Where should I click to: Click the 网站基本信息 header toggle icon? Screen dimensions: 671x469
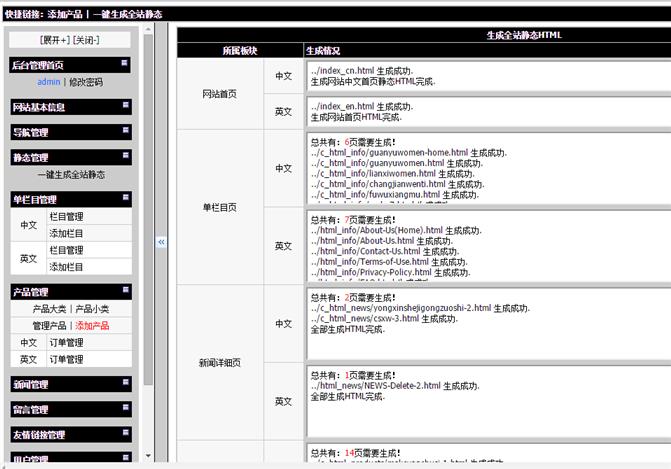click(125, 105)
